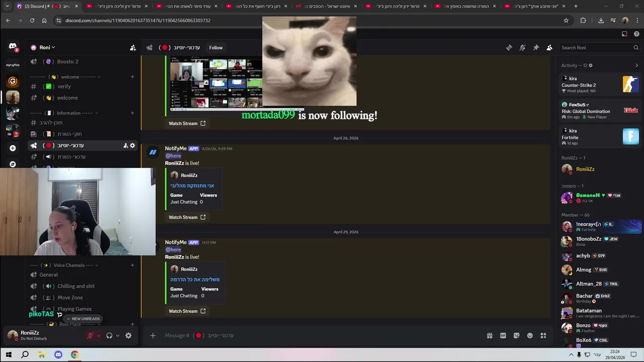This screenshot has width=644, height=362.
Task: Open user settings gear icon
Action: pyautogui.click(x=128, y=335)
